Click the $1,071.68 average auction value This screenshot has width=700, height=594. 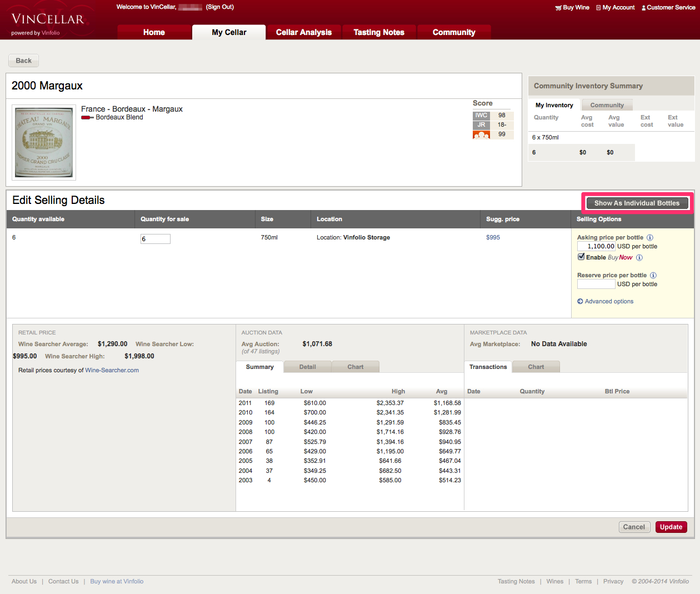[x=317, y=345]
